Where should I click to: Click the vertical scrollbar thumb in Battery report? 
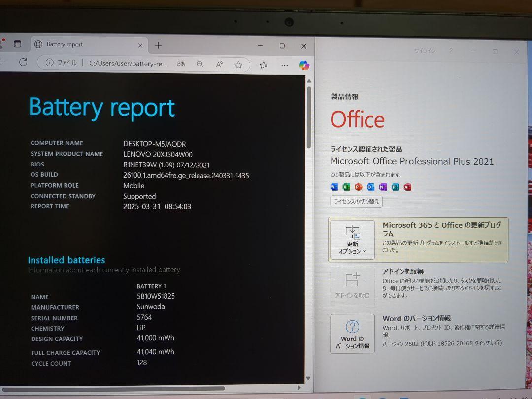point(309,117)
